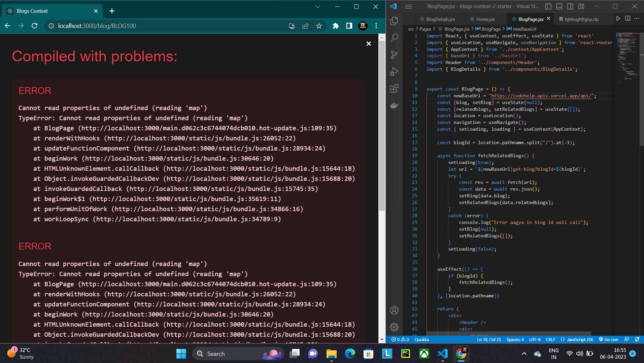Screen dimensions: 644x363
Task: Expand hidden system tray icons chevron
Action: click(x=524, y=354)
